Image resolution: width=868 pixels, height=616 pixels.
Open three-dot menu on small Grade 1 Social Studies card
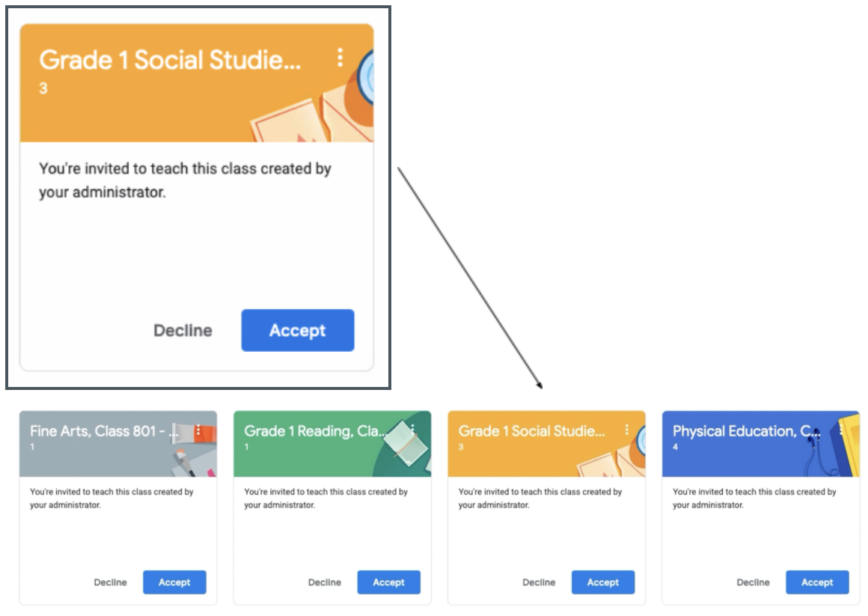coord(627,430)
